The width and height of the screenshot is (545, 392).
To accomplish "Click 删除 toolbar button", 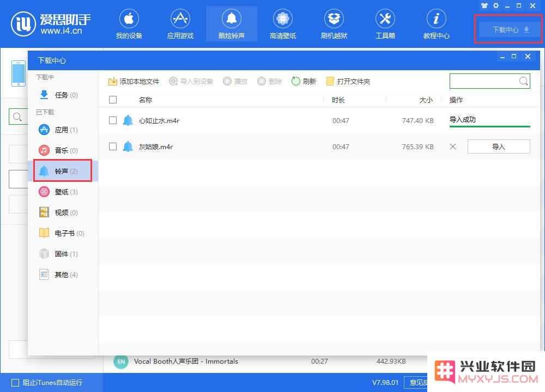I will click(269, 81).
